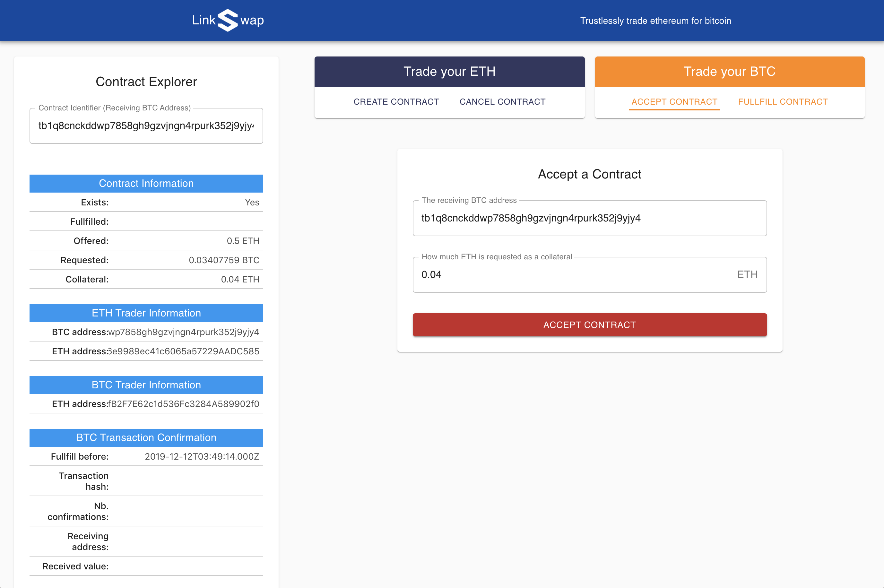Click the Contract Explorer title
884x588 pixels.
tap(146, 82)
